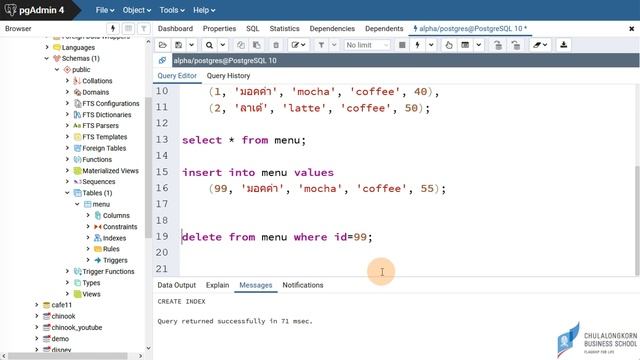Viewport: 640px width, 360px height.
Task: Expand the Collations node
Action: tap(67, 81)
